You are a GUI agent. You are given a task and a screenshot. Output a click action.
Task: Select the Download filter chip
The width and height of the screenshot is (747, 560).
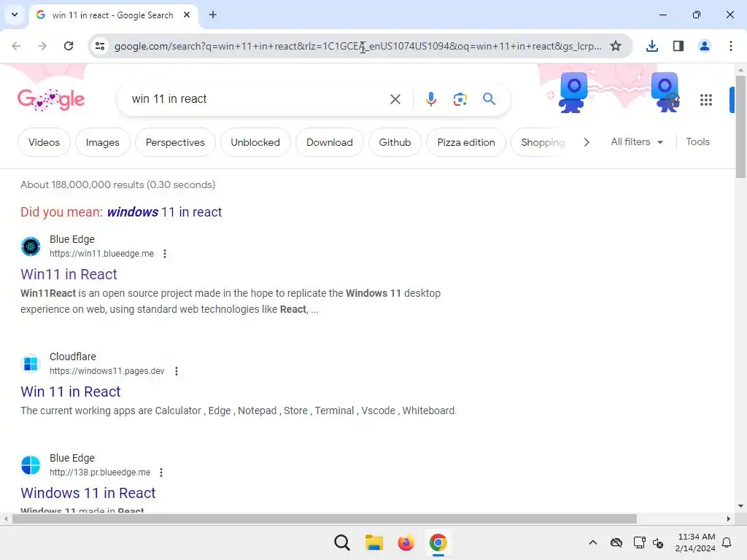[x=330, y=142]
